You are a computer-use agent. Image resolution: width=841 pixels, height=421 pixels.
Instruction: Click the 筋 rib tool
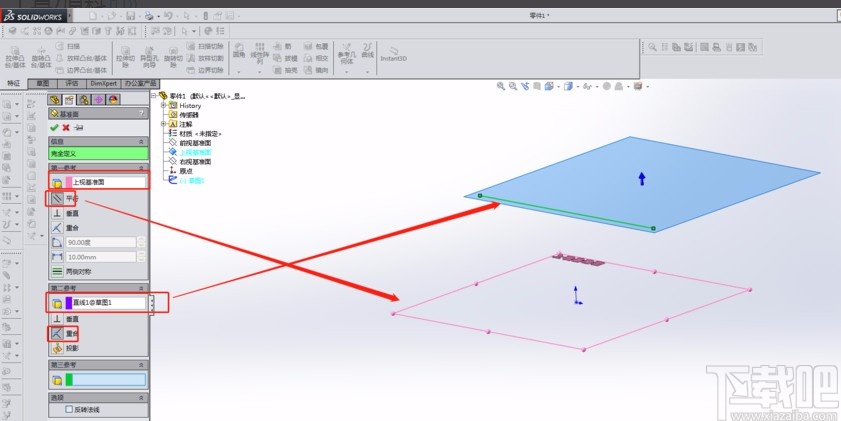(x=283, y=47)
